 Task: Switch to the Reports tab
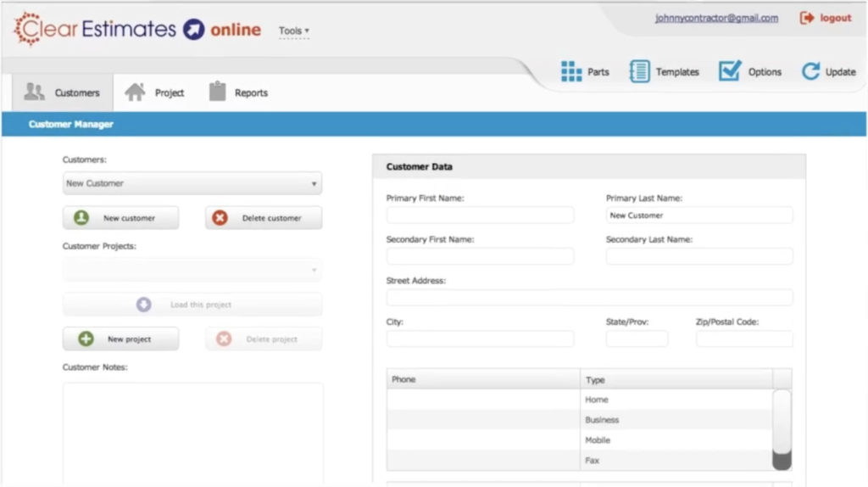(x=239, y=92)
